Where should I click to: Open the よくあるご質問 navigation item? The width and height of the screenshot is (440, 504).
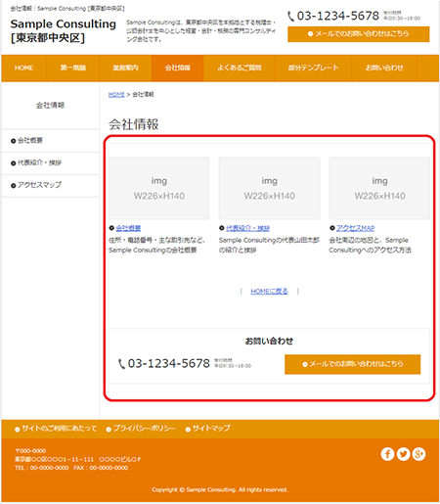[x=240, y=68]
